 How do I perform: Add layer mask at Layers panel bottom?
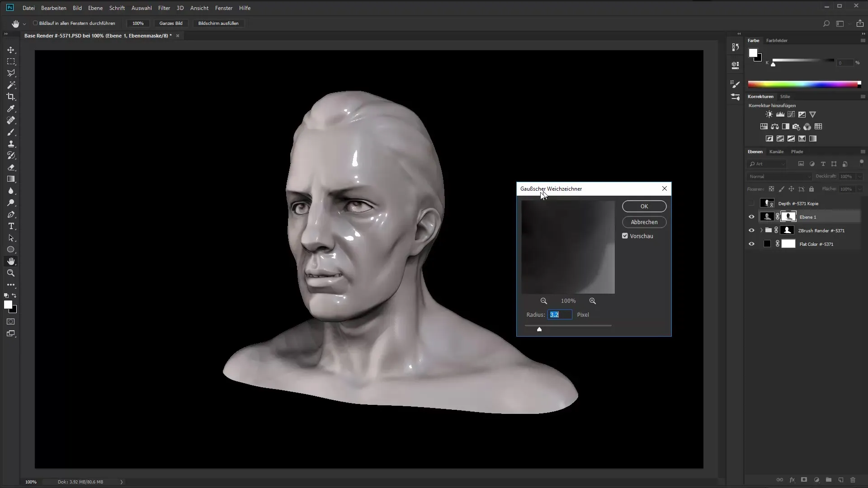[804, 480]
